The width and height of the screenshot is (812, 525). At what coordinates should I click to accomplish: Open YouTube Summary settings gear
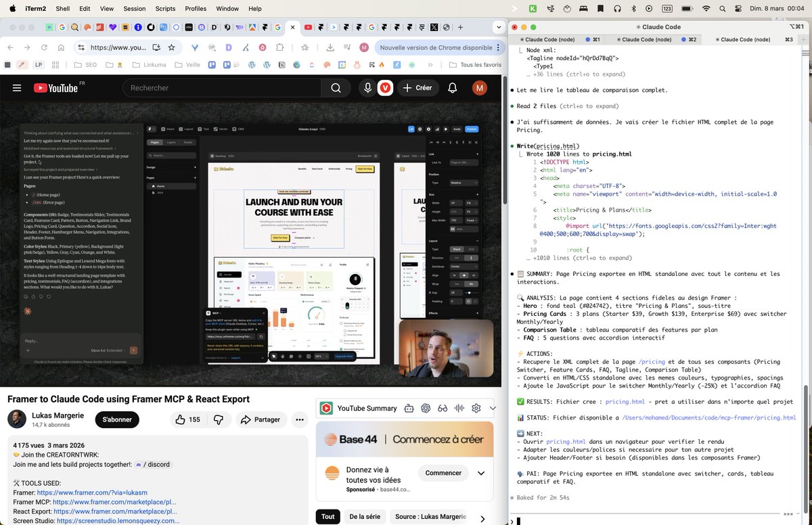[476, 408]
